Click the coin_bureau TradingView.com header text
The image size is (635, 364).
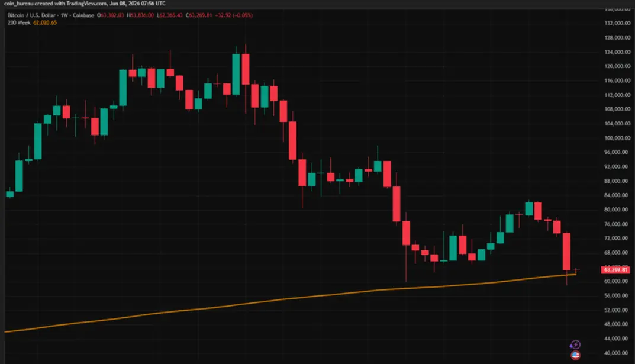tap(85, 4)
